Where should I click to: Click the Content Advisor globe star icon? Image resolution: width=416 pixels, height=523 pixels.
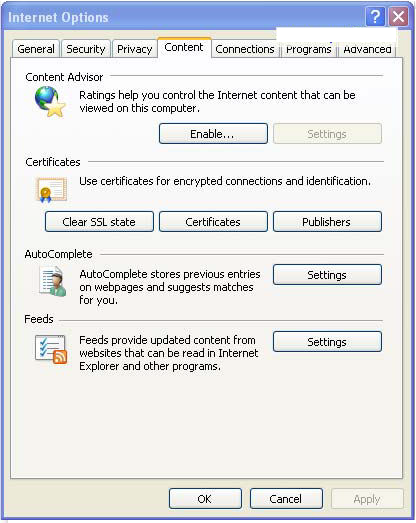click(x=50, y=102)
